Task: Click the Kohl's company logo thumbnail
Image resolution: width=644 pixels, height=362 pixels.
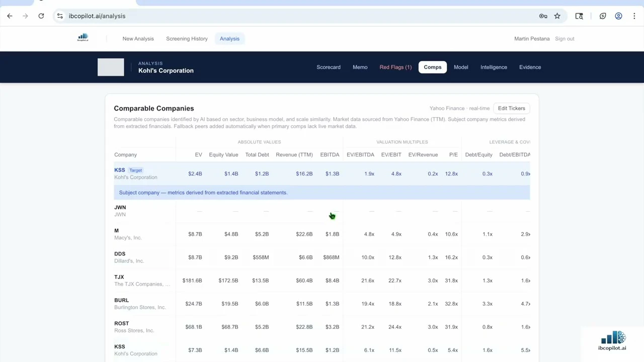Action: click(x=111, y=67)
